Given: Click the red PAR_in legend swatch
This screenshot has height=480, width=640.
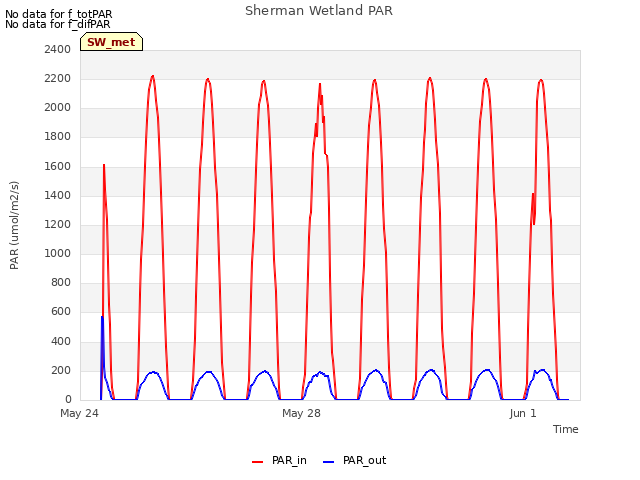Looking at the screenshot, I should (258, 462).
